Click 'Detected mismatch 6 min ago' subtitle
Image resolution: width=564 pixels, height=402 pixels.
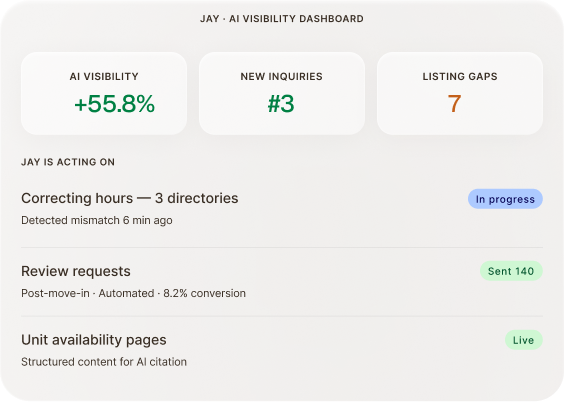[x=97, y=220]
